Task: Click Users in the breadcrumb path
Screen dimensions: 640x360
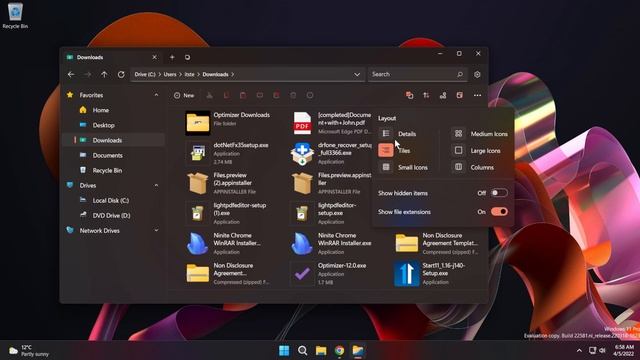Action: pos(170,74)
